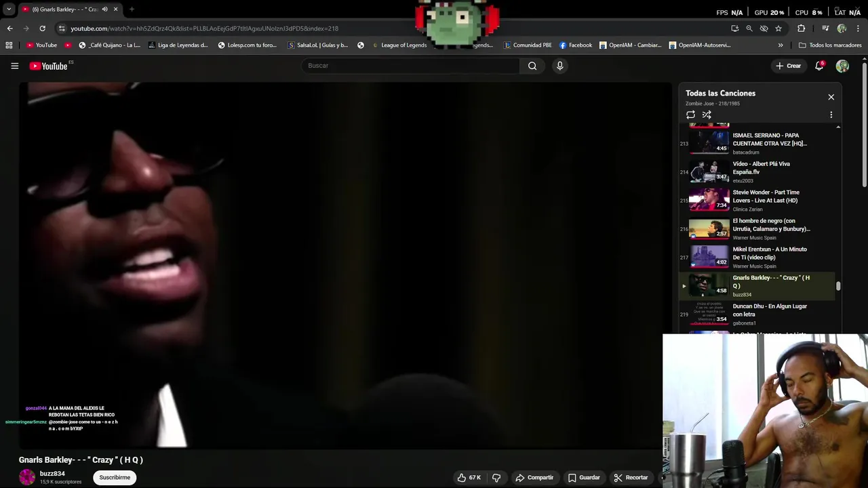Toggle playlist loop
The image size is (868, 488).
coord(690,115)
